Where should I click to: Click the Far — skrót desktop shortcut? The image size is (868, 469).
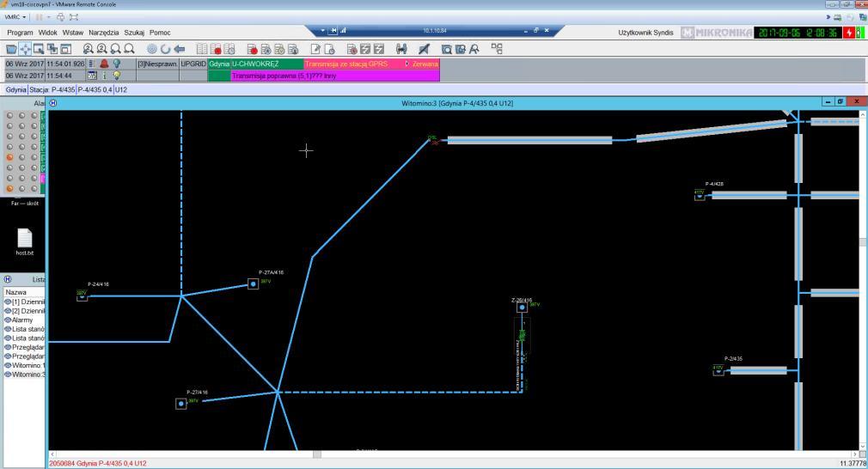coord(24,203)
